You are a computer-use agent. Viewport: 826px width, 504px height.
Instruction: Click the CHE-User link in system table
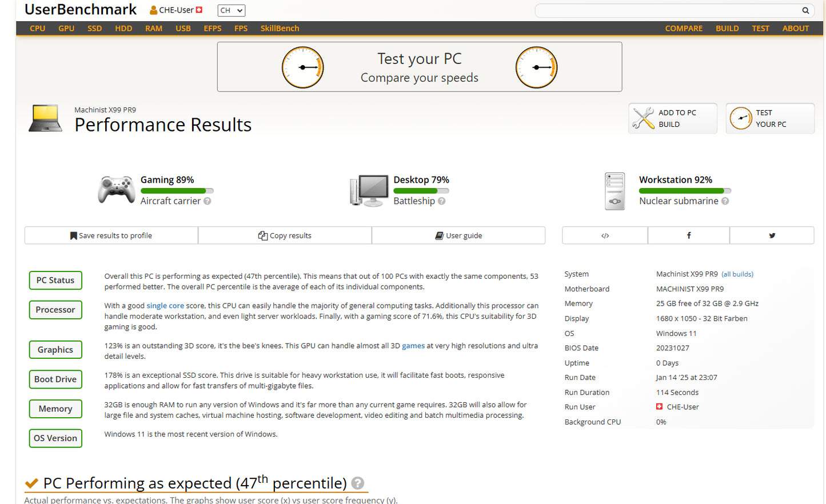683,407
